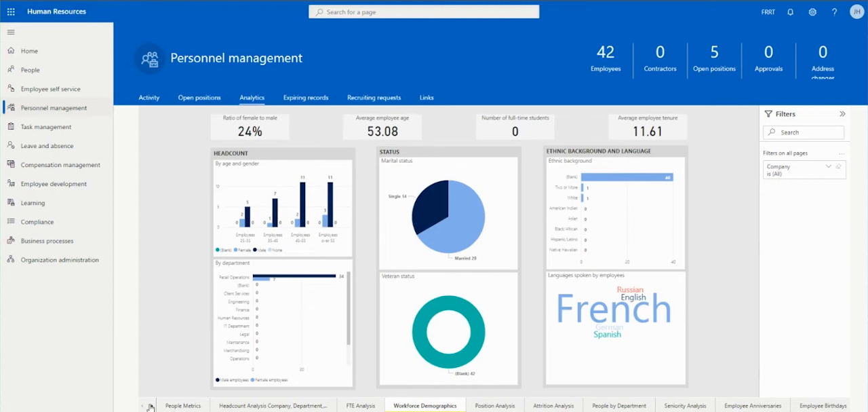The image size is (868, 412).
Task: Click French in languages word cloud
Action: (614, 310)
